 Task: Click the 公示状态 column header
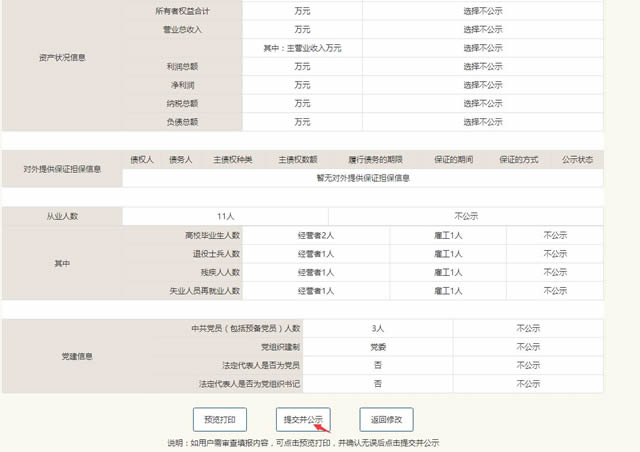click(x=577, y=160)
